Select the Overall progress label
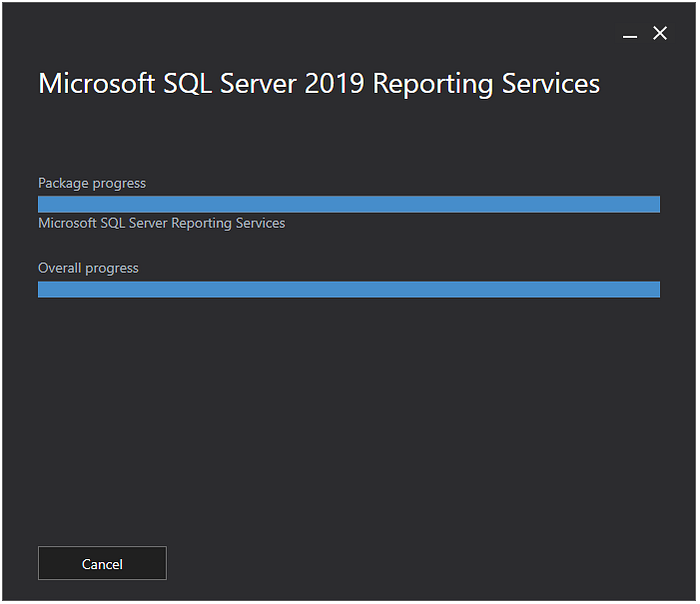The image size is (700, 604). [x=88, y=268]
